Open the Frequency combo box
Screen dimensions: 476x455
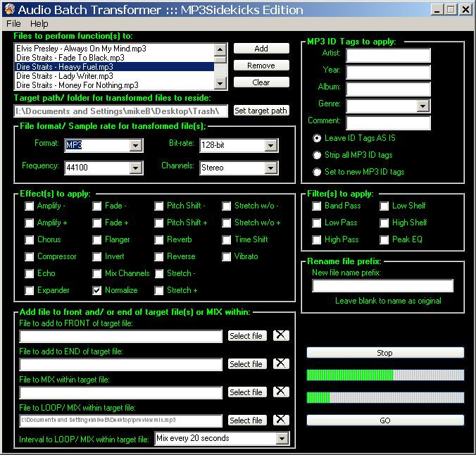(136, 168)
